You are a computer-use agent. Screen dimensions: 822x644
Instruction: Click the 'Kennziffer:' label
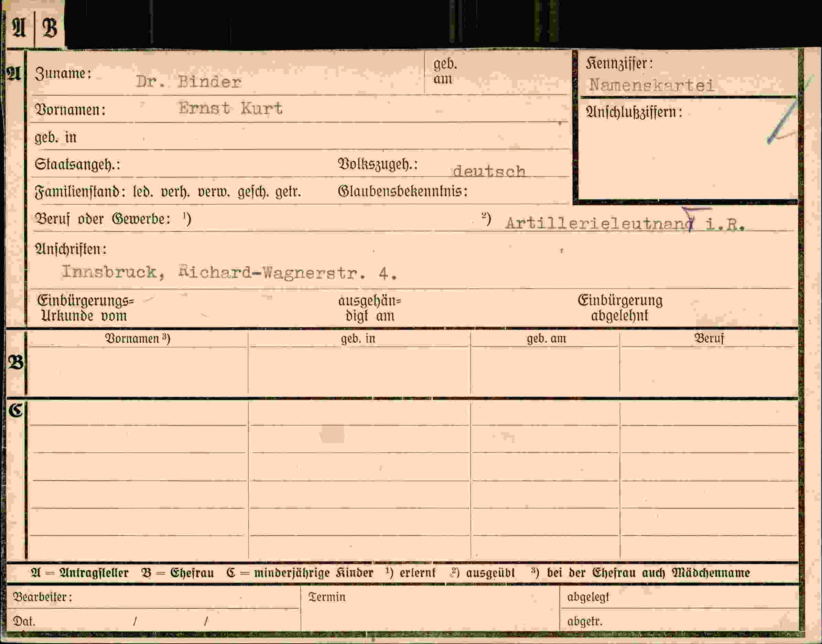point(619,63)
